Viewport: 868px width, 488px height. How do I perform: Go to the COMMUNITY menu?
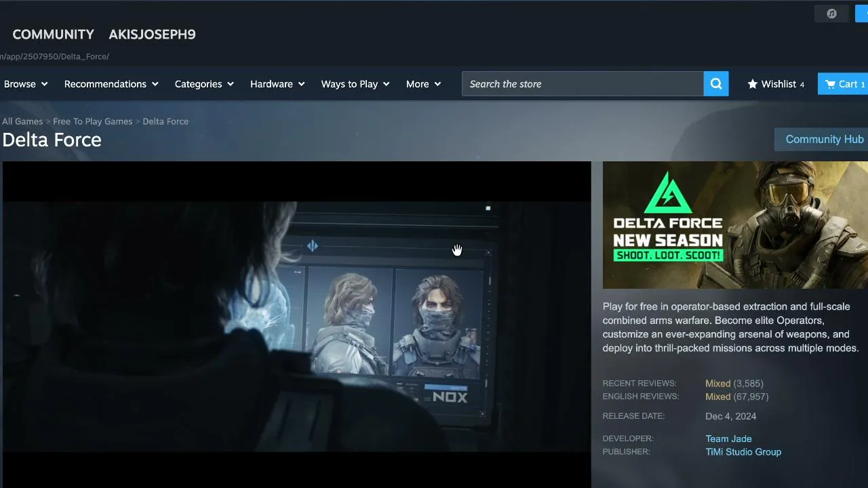[x=54, y=35]
